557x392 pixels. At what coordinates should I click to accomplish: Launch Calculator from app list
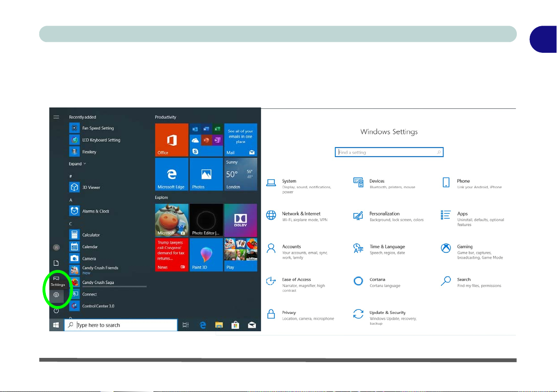(x=85, y=235)
